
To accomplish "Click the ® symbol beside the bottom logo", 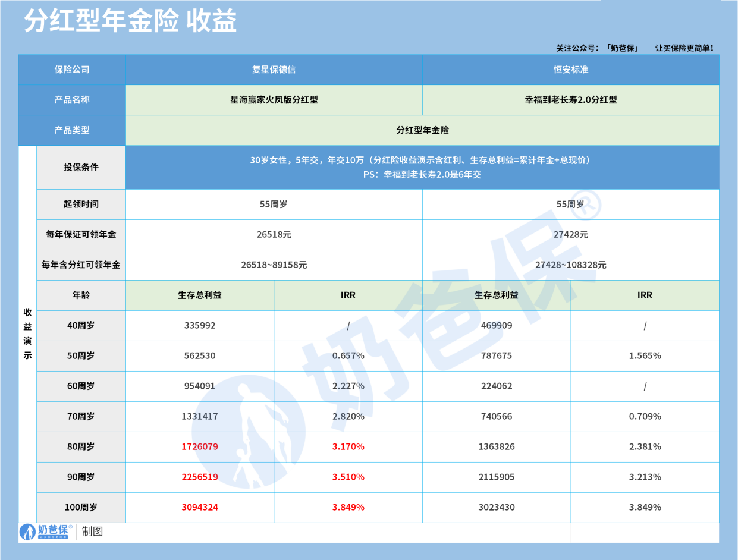I will [70, 527].
